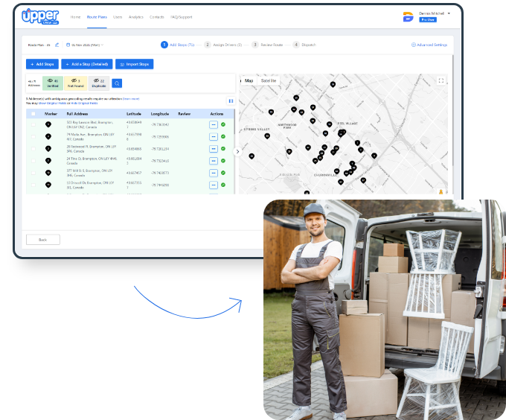
Task: Check the box for the 74 Malta Ave row
Action: pos(33,136)
